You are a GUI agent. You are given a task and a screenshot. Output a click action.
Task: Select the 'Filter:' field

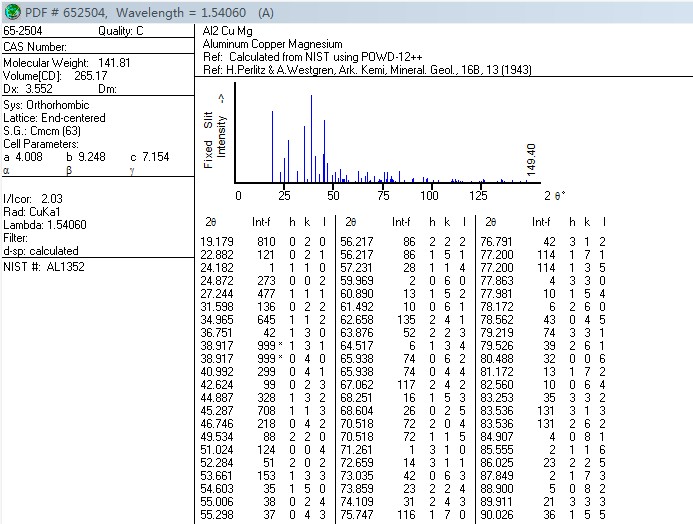15,238
